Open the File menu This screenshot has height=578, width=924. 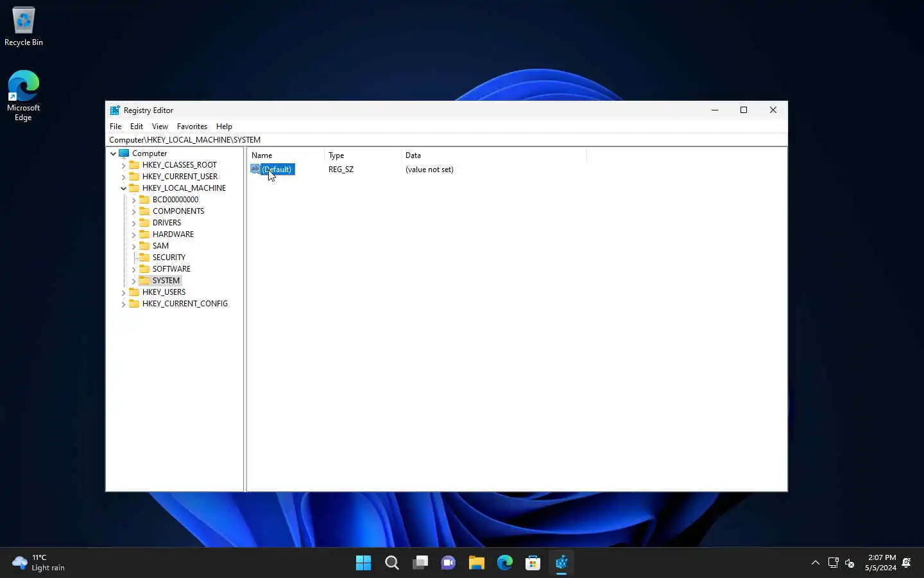pyautogui.click(x=116, y=127)
